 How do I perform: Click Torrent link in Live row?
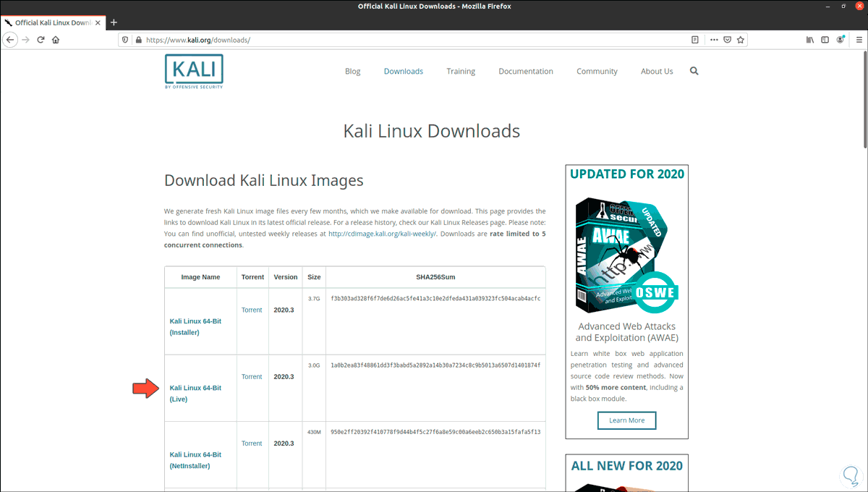[x=252, y=376]
